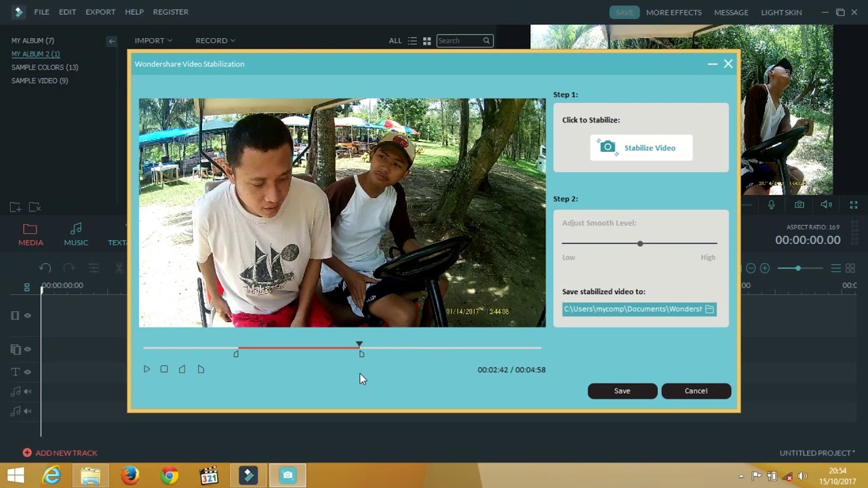Click the add new folder icon
The height and width of the screenshot is (488, 868).
(x=15, y=207)
